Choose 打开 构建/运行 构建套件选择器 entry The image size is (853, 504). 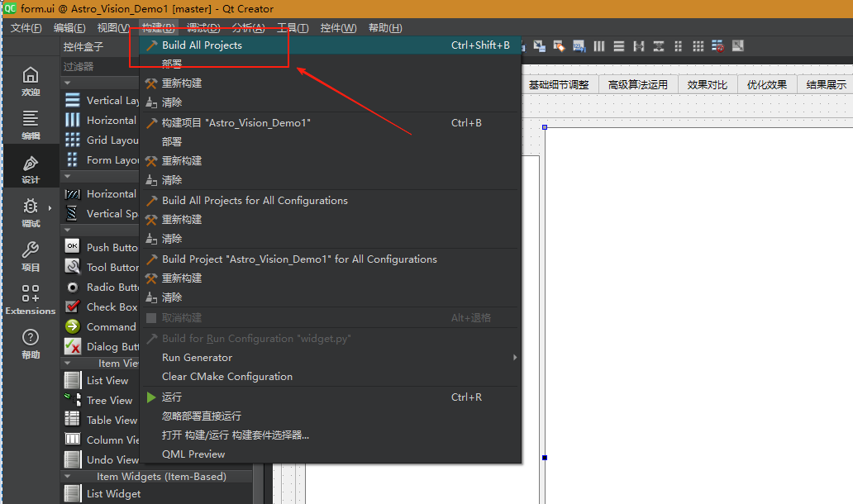pos(331,435)
